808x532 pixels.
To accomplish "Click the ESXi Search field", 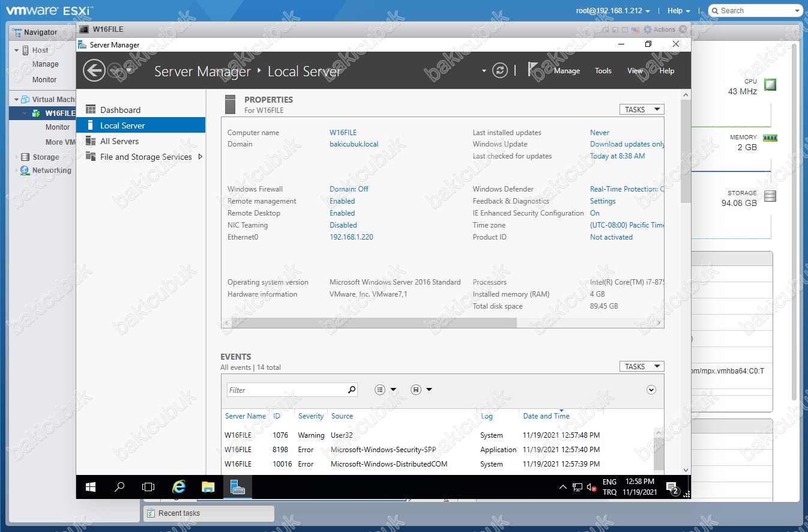I will 755,11.
